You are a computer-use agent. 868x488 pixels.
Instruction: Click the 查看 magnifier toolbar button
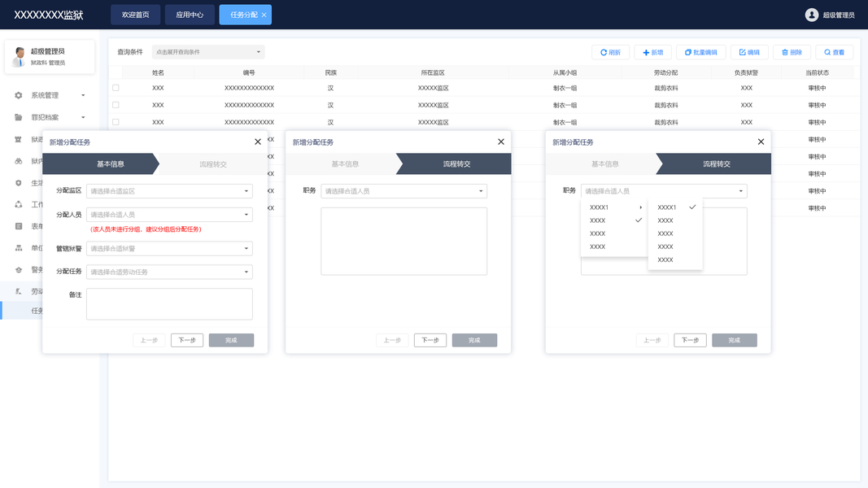tap(834, 52)
